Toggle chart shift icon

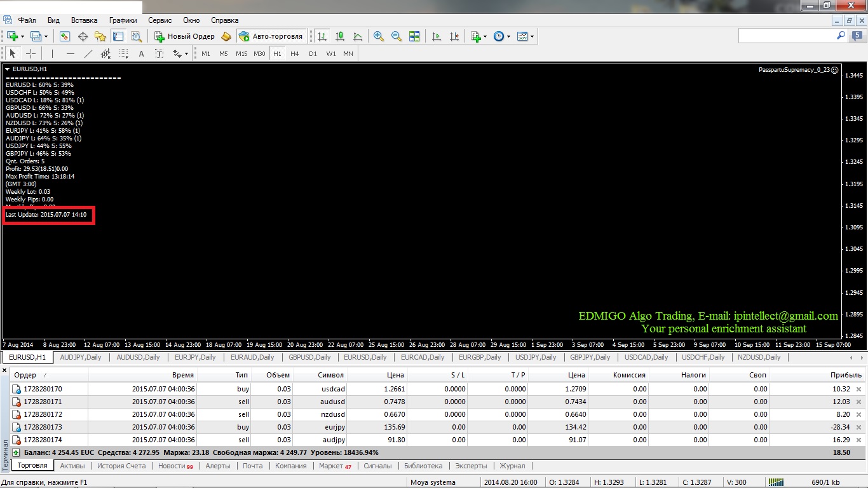point(454,36)
